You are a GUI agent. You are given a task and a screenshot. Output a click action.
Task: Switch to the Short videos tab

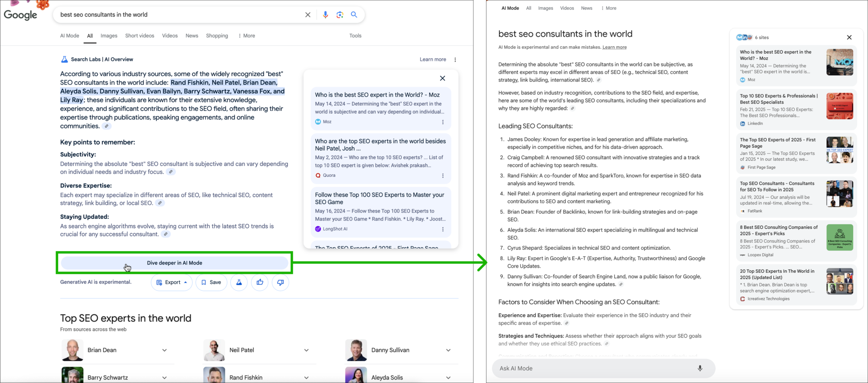click(139, 36)
